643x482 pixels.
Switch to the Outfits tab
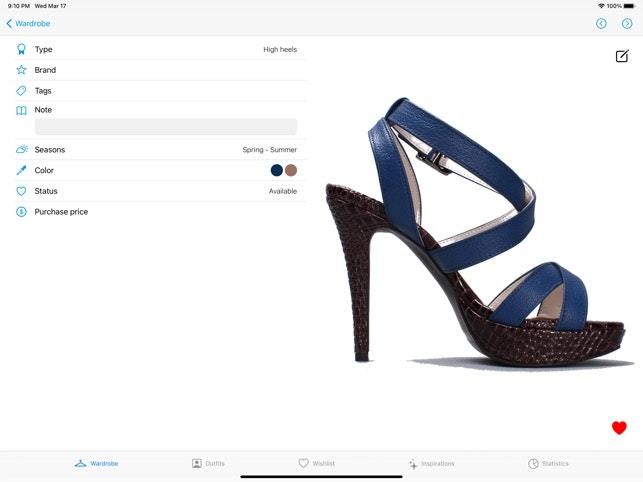coord(208,464)
